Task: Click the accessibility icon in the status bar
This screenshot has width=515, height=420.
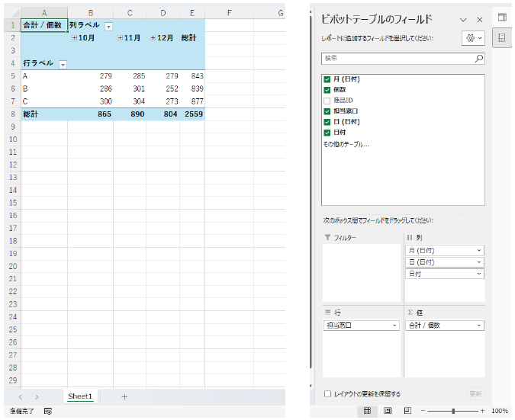Action: pos(48,411)
